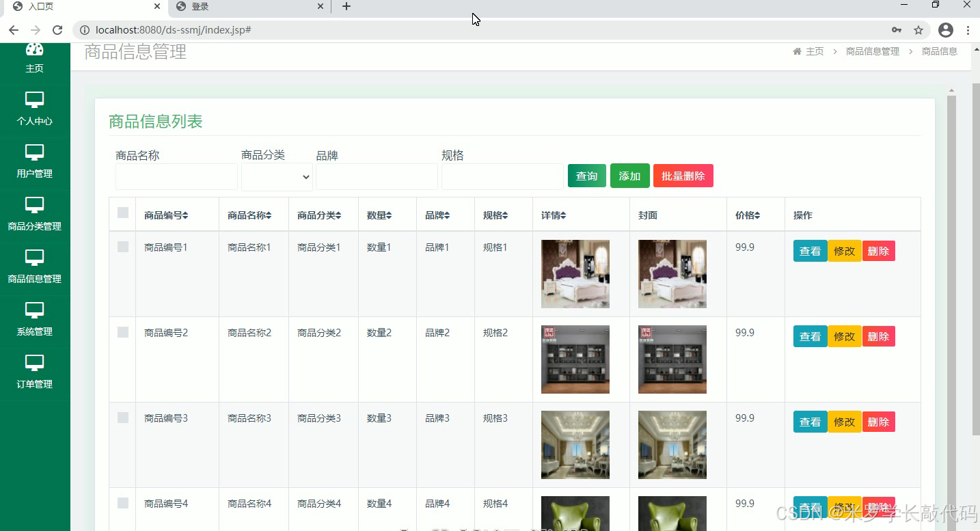Click the 用户管理 monitor icon

click(35, 152)
